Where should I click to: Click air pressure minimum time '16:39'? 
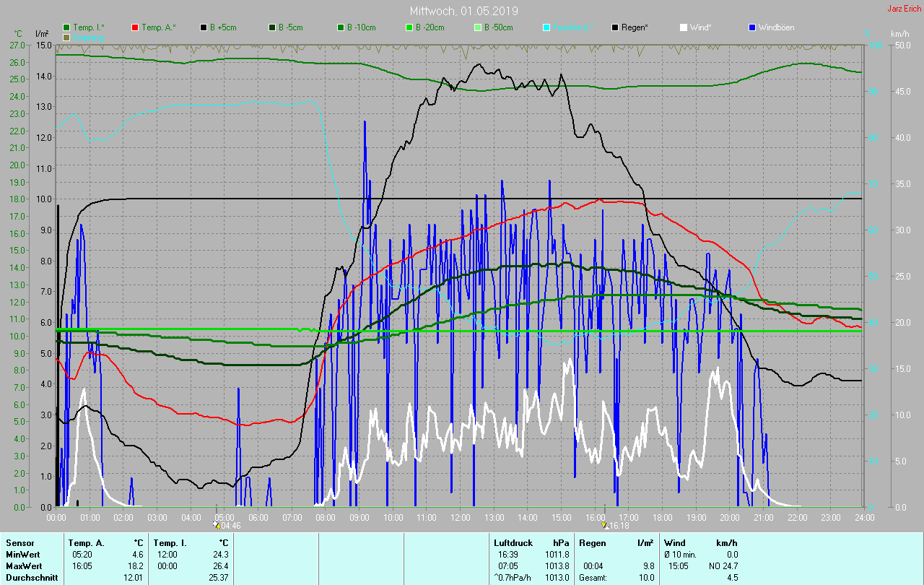tap(508, 555)
